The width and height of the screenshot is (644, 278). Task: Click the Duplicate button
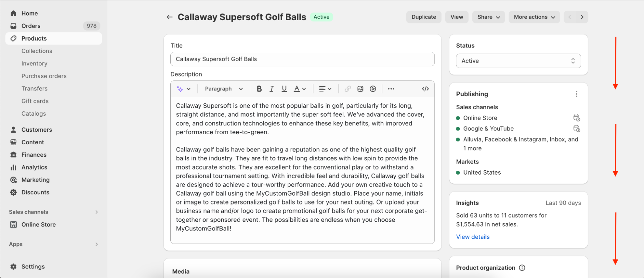424,17
